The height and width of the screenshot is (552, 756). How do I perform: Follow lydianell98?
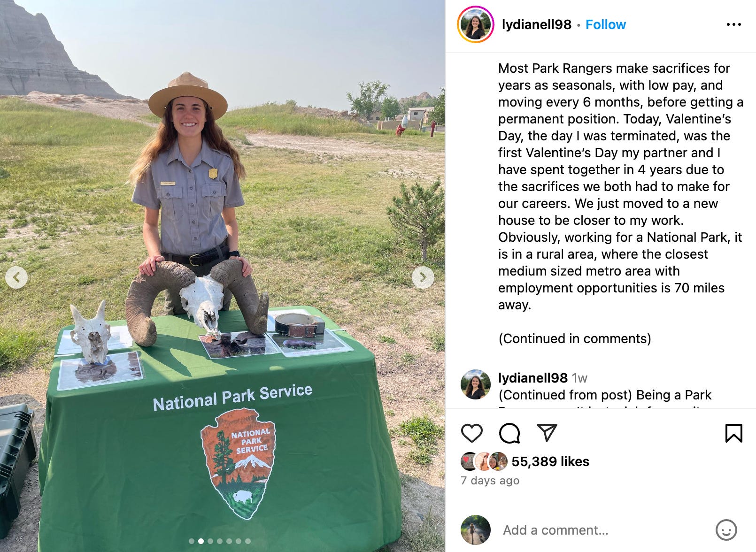point(605,24)
